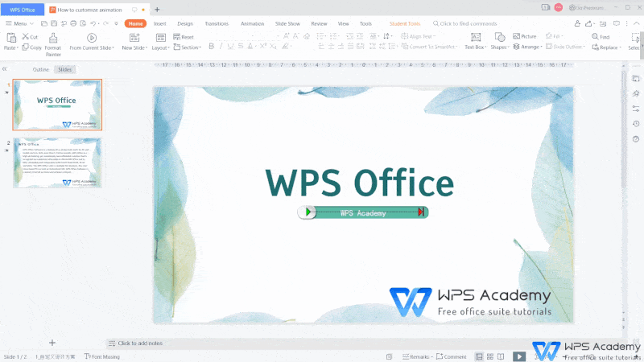Viewport: 644px width, 362px height.
Task: Collapse the slide panel with double chevron
Action: pyautogui.click(x=5, y=69)
